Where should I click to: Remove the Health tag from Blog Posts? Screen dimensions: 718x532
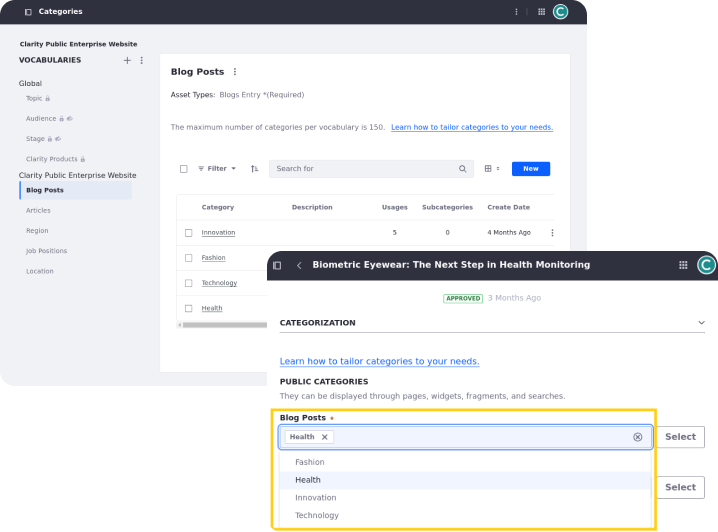[x=324, y=437]
